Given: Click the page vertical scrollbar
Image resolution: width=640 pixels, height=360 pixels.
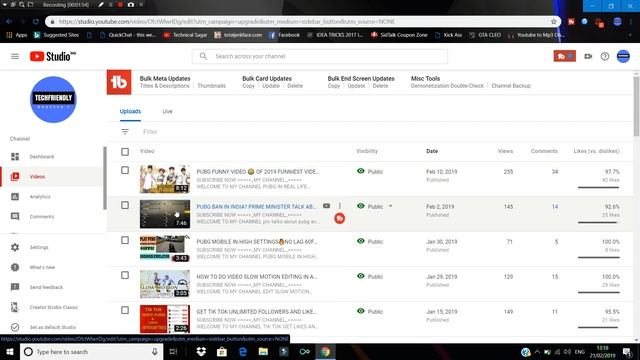Looking at the screenshot, I should [636, 106].
